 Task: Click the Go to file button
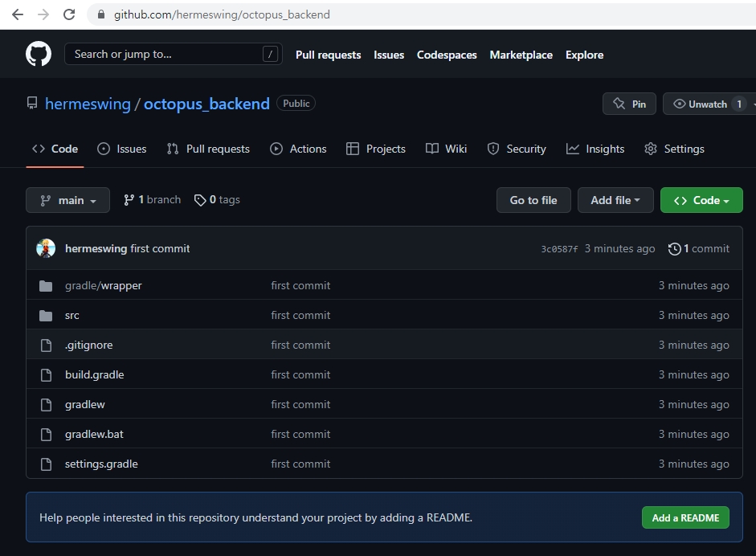(533, 200)
